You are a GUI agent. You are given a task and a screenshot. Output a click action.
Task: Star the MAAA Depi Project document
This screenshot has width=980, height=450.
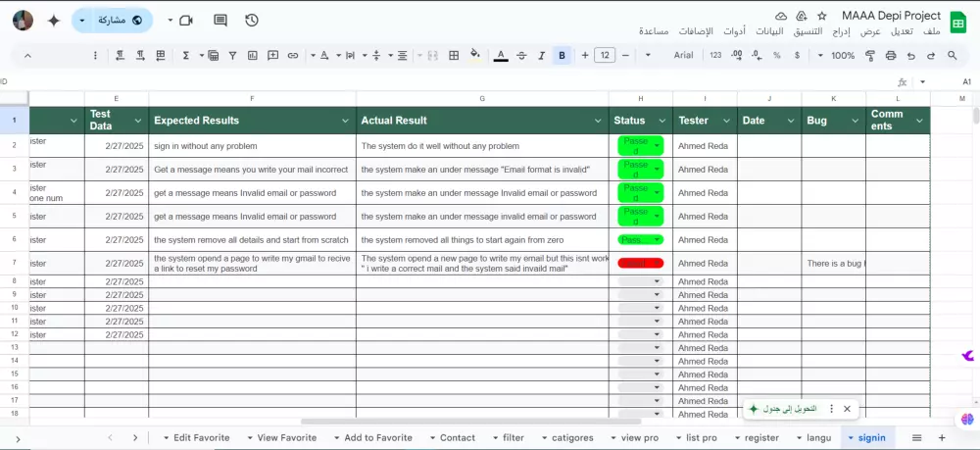[x=821, y=17]
